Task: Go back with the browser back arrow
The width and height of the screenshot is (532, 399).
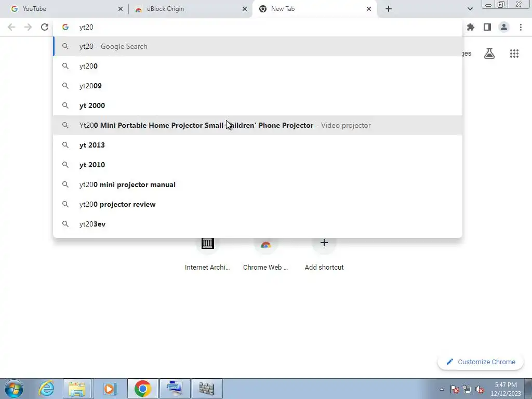Action: click(x=11, y=27)
